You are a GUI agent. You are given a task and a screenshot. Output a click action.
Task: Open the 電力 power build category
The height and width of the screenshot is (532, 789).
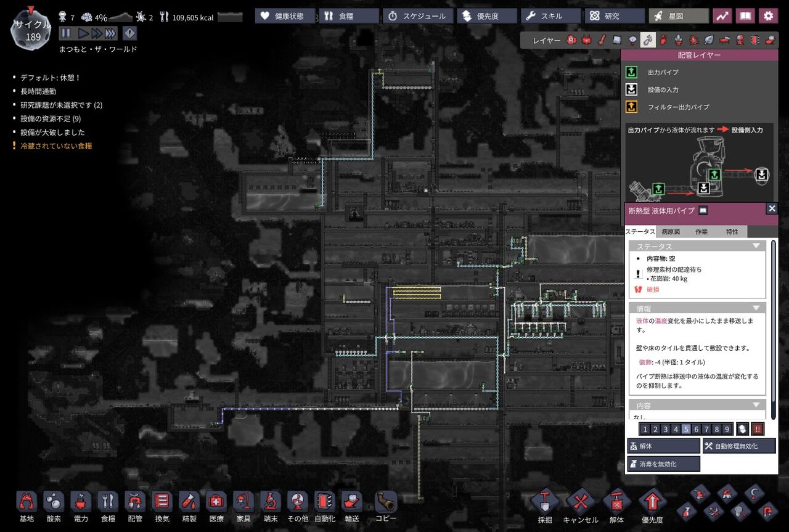coord(81,505)
